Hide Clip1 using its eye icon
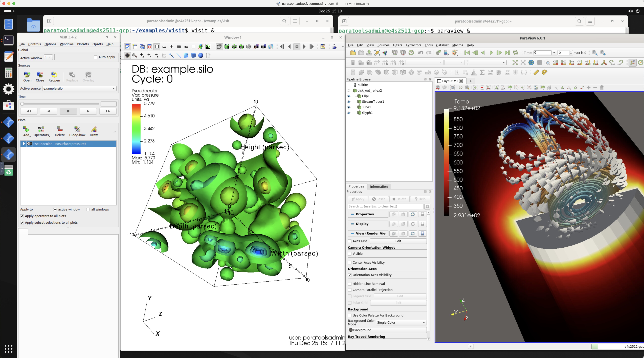The image size is (644, 358). point(349,96)
